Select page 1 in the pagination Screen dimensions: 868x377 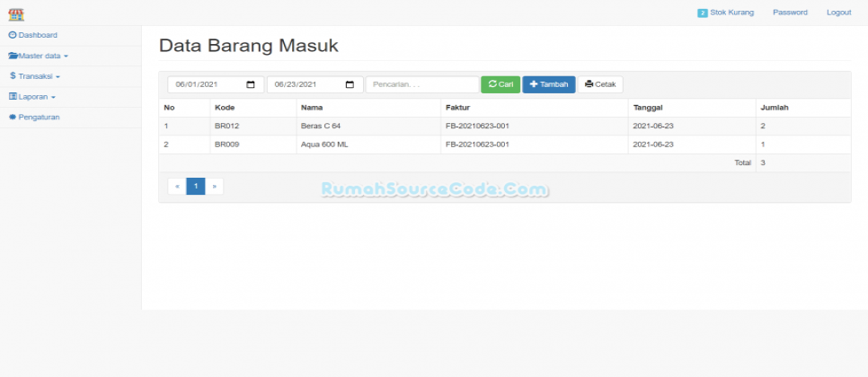pyautogui.click(x=195, y=187)
